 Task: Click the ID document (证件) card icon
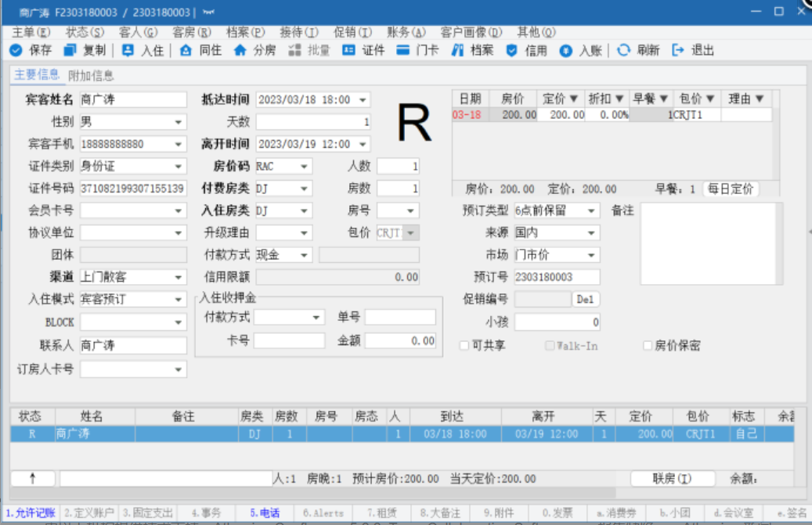[348, 50]
